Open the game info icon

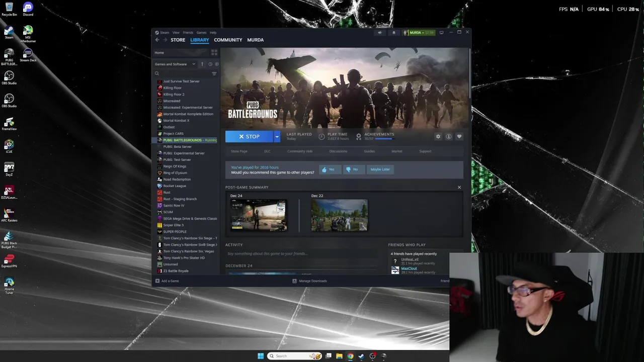click(449, 136)
